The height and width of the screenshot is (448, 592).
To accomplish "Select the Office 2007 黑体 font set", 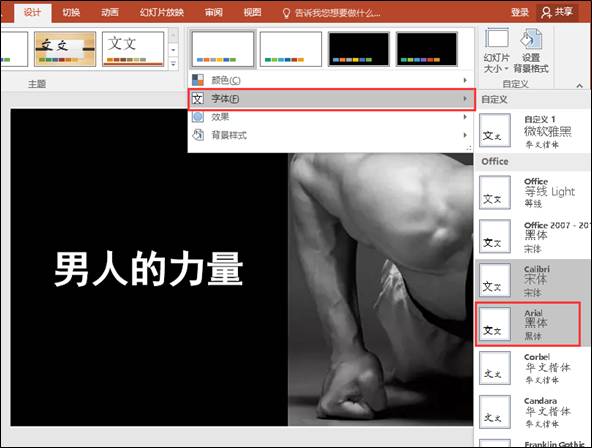I will coord(533,237).
